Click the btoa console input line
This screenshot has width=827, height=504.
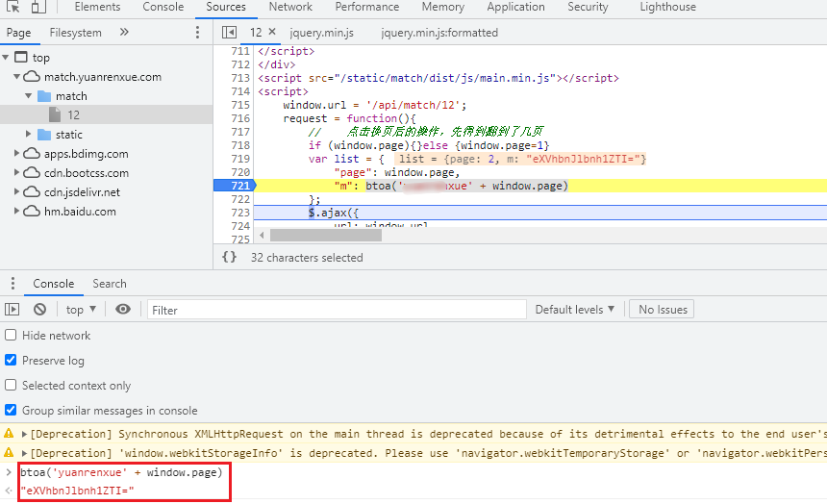(x=122, y=472)
